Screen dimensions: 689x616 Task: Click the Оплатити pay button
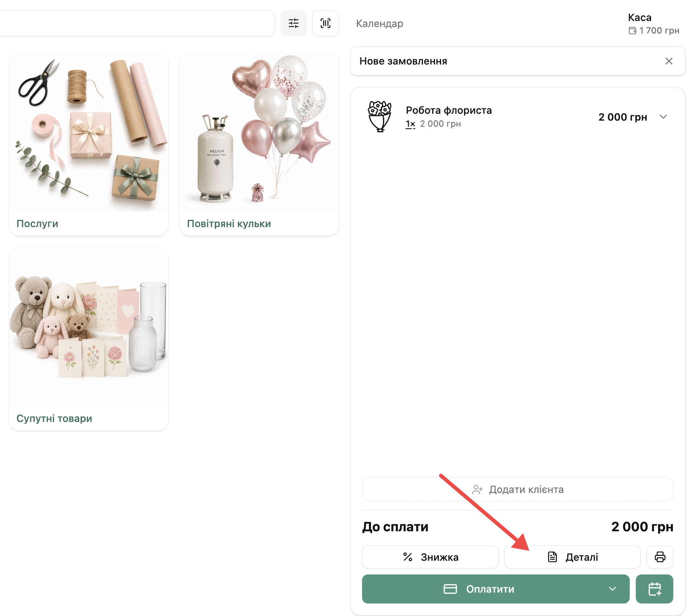(x=495, y=589)
